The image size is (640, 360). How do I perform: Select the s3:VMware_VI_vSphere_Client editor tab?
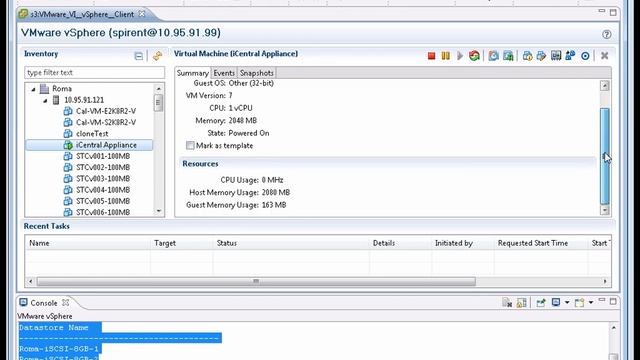tap(82, 14)
